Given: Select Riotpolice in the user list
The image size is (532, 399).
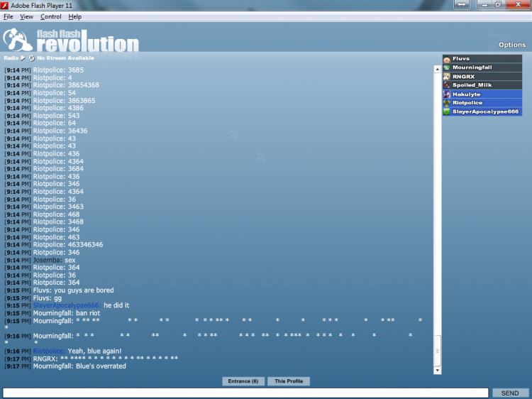Looking at the screenshot, I should pos(467,103).
